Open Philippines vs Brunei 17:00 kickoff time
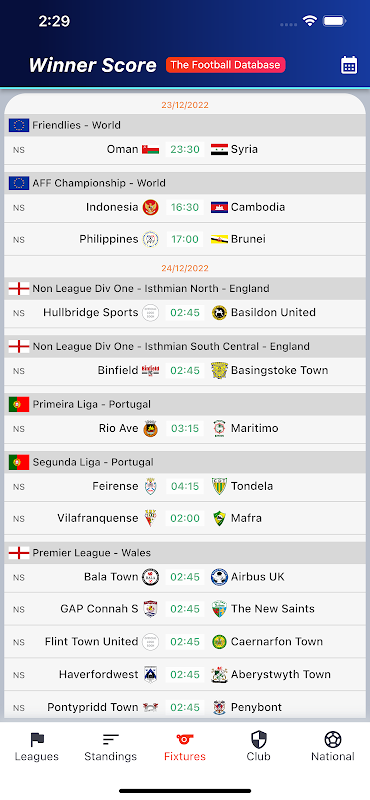The image size is (370, 800). click(x=185, y=239)
